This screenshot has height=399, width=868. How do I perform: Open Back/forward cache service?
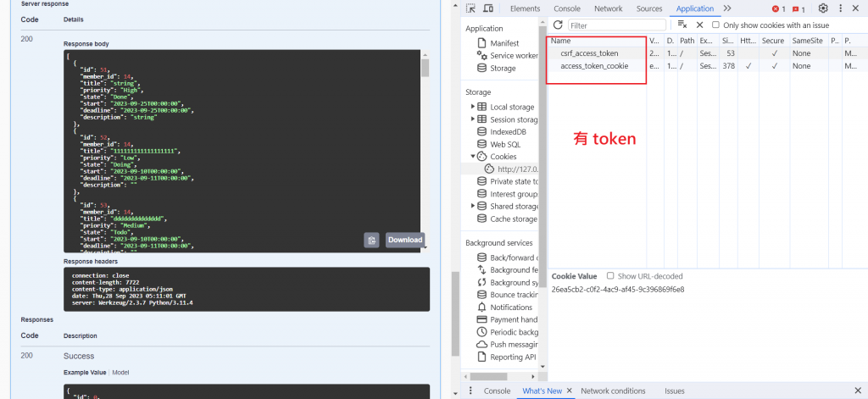pos(508,258)
